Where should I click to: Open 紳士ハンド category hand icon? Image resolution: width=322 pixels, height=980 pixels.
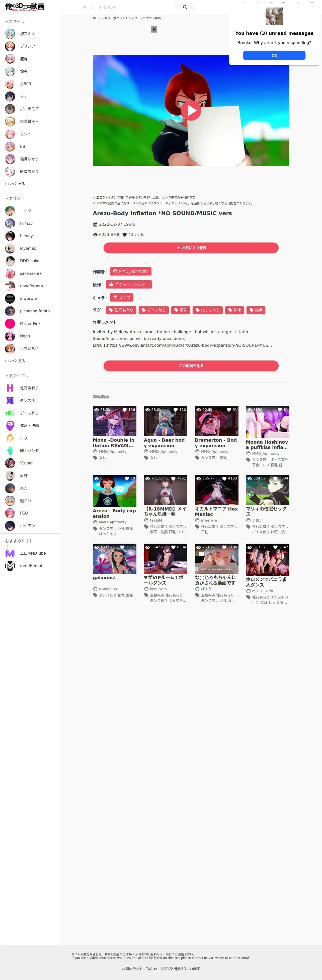click(10, 451)
